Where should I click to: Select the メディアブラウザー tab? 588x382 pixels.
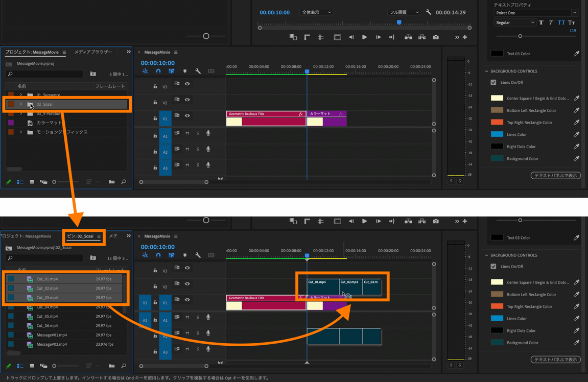pyautogui.click(x=93, y=52)
